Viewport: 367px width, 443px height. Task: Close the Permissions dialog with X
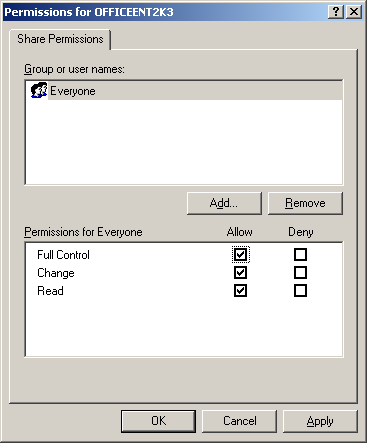[354, 12]
